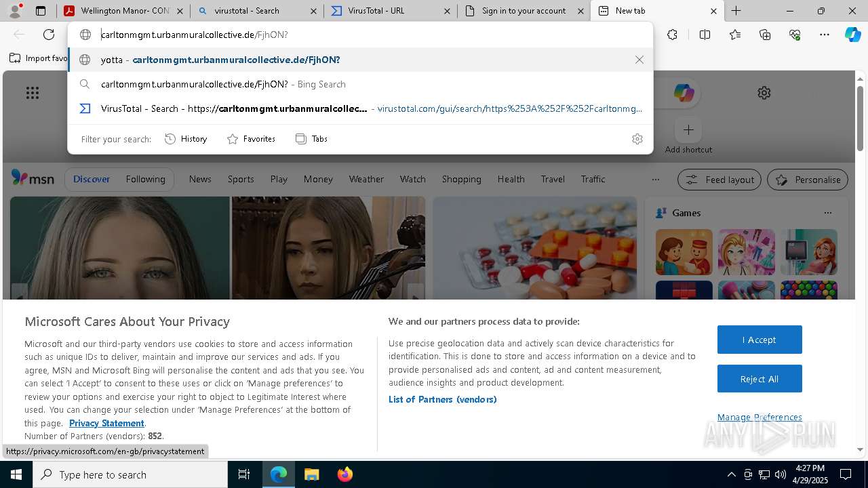The height and width of the screenshot is (488, 868).
Task: Open new tab page settings gear
Action: [x=764, y=93]
